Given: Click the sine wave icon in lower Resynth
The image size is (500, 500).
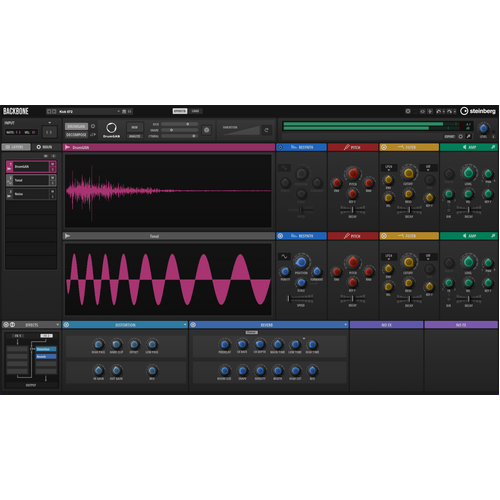Looking at the screenshot, I should [284, 256].
